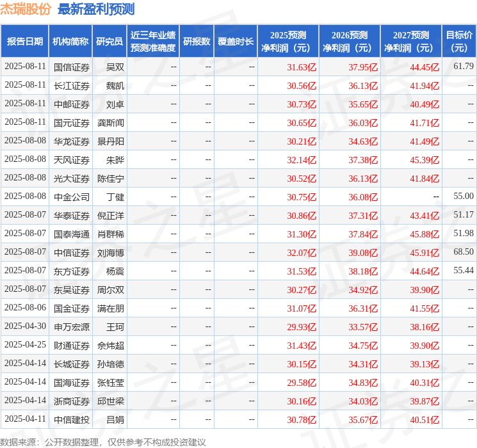The image size is (477, 448).
Task: Click the 申万宏源 institution cell
Action: [72, 327]
